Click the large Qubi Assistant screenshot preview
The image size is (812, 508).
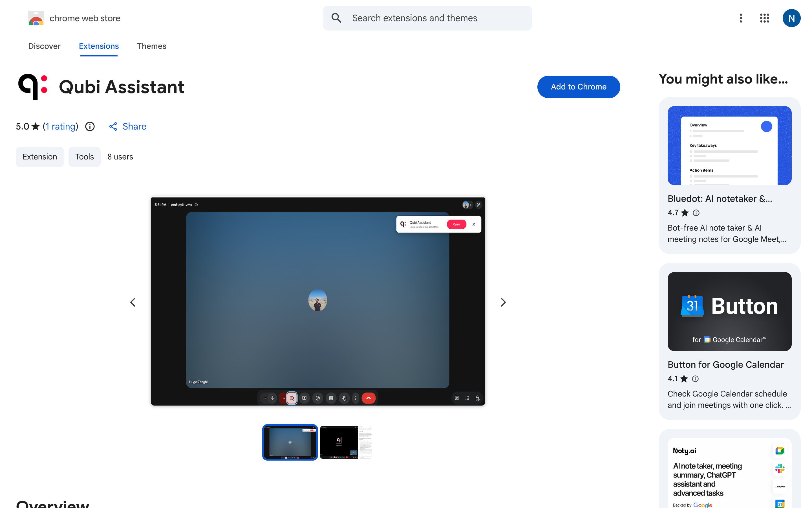tap(318, 301)
